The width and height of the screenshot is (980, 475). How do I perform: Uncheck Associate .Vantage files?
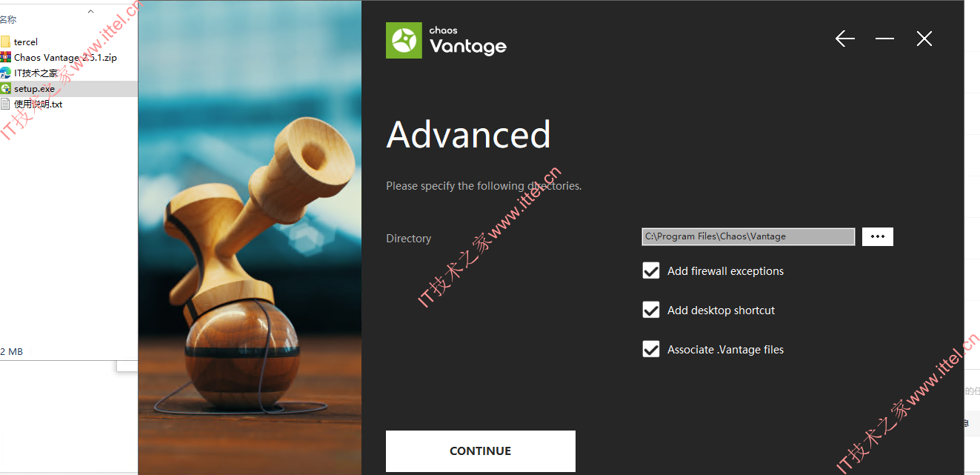pyautogui.click(x=651, y=349)
